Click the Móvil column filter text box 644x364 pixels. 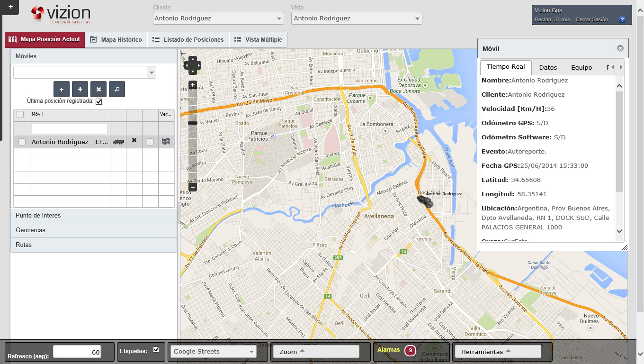70,129
